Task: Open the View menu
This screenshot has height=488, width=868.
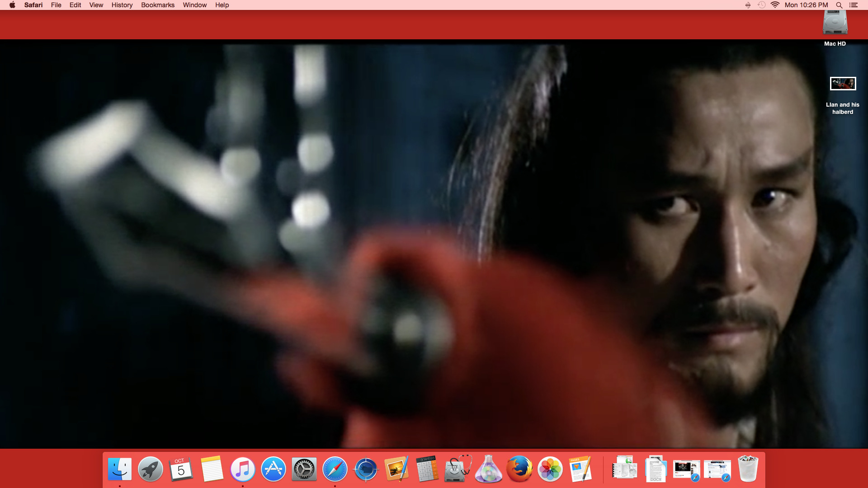Action: coord(96,5)
